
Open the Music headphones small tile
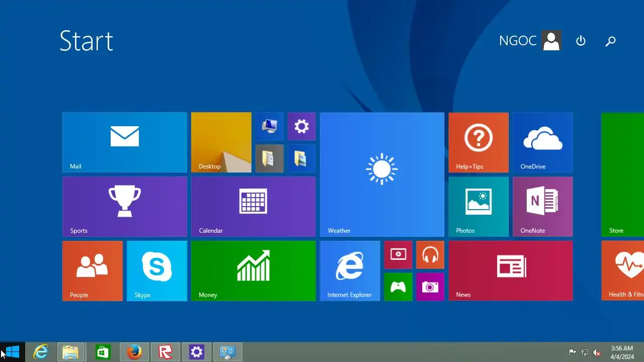(x=430, y=255)
